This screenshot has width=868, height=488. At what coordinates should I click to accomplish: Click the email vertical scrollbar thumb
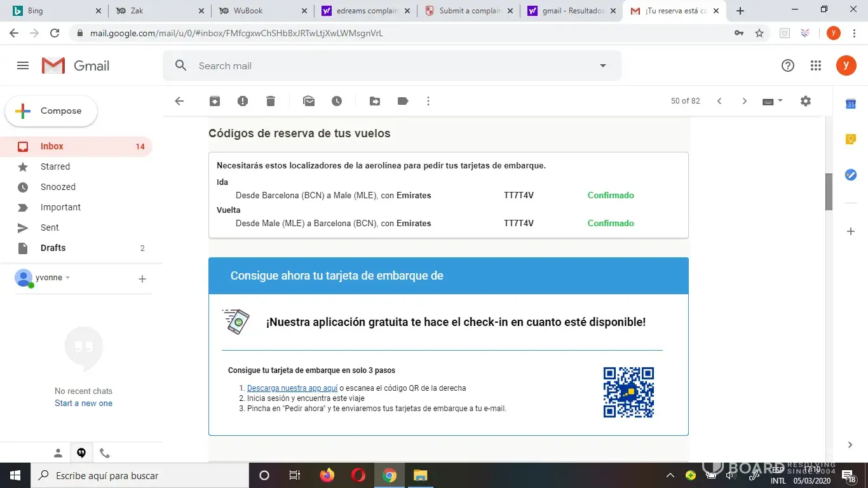(829, 191)
